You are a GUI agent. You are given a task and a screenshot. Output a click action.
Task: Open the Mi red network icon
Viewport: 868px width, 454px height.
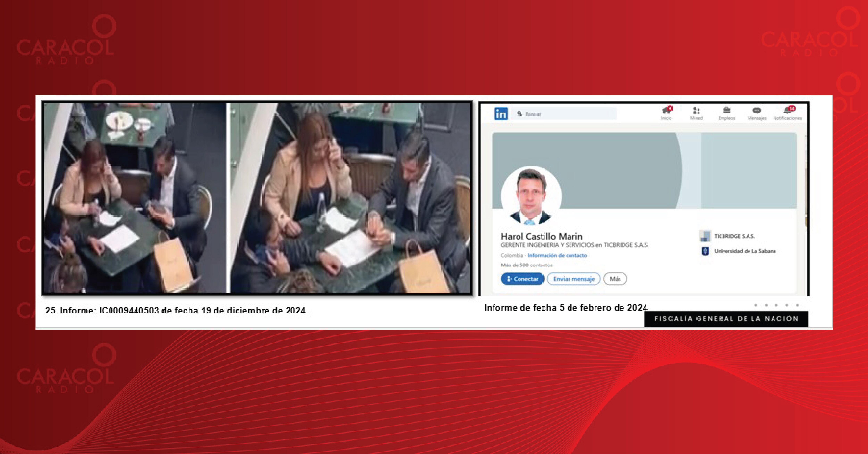click(696, 111)
